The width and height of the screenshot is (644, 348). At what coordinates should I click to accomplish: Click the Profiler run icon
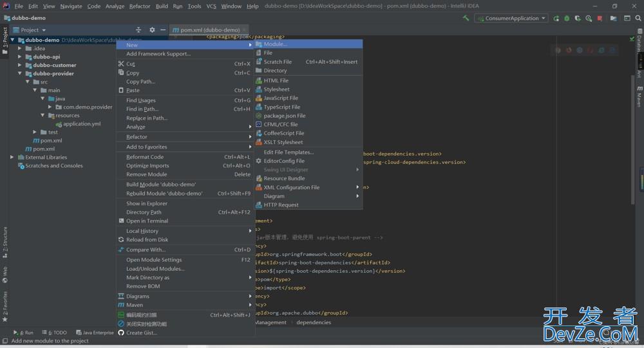tap(589, 19)
